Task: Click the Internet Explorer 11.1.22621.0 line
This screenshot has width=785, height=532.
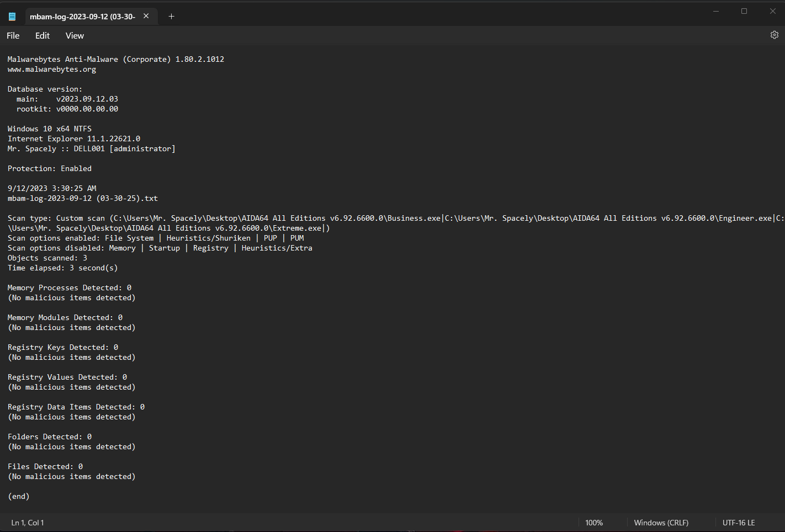Action: click(x=74, y=139)
